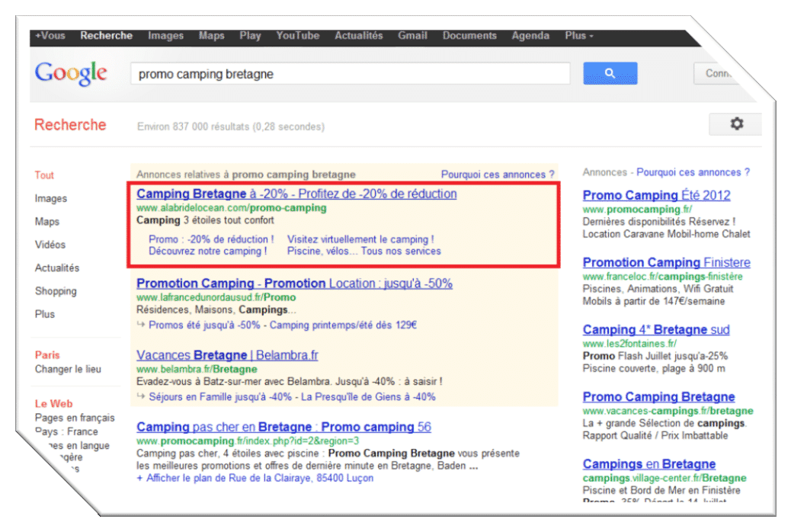Select Recherche in the top black bar

(106, 36)
